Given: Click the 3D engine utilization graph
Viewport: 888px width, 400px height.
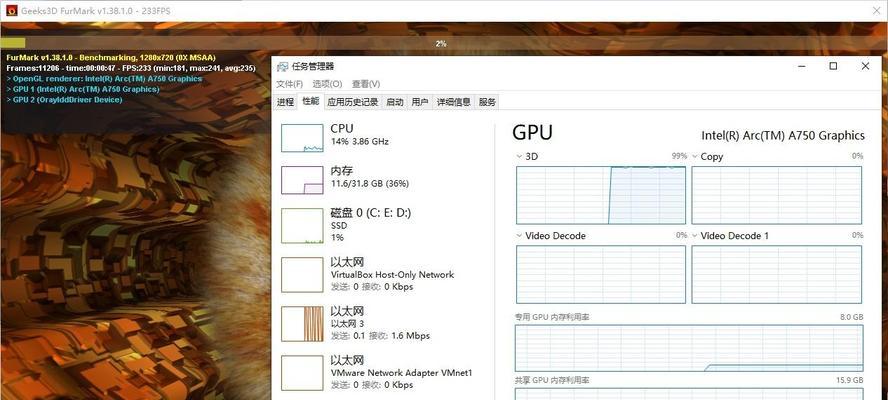Looking at the screenshot, I should [x=601, y=195].
